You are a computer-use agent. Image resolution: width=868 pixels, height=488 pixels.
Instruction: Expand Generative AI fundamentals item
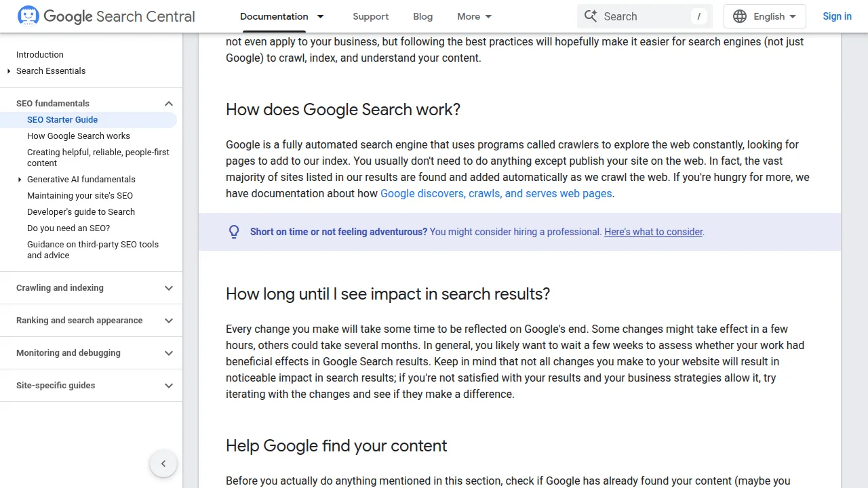20,179
